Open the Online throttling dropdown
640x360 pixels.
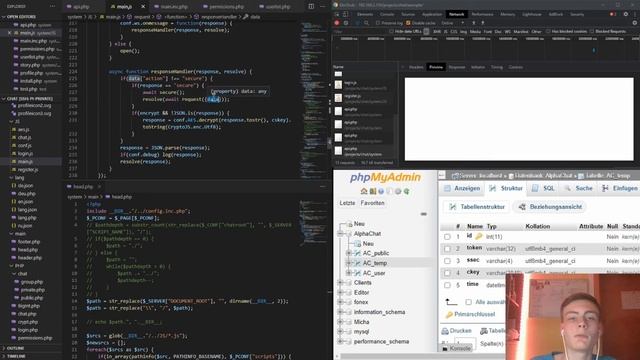tap(453, 23)
